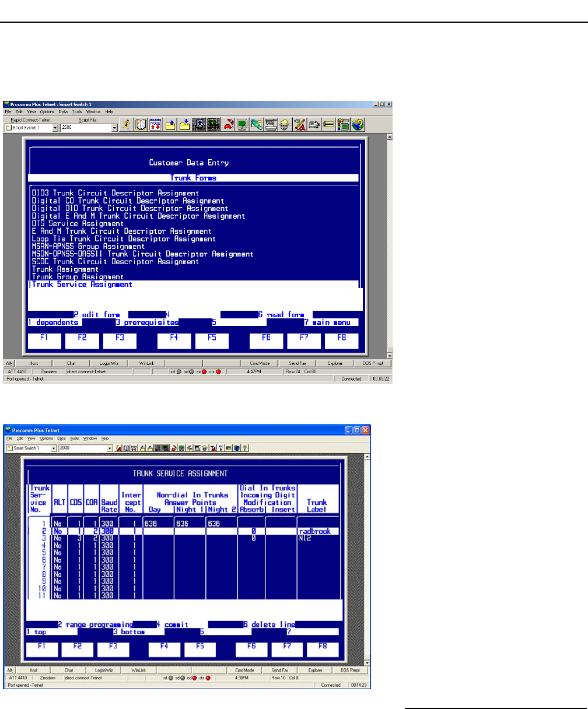Viewport: 588px width, 709px height.
Task: Click the scroll up arrow in Smart Switch 1 window
Action: pyautogui.click(x=390, y=136)
